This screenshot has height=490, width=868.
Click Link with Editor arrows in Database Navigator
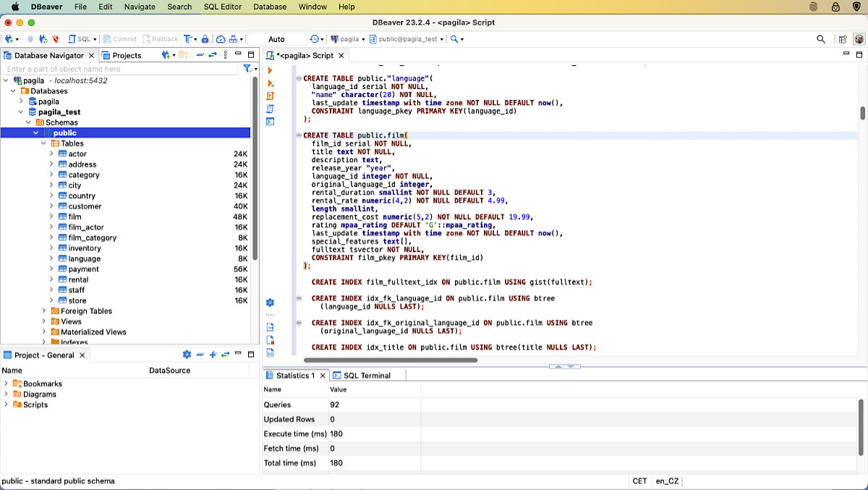[213, 55]
